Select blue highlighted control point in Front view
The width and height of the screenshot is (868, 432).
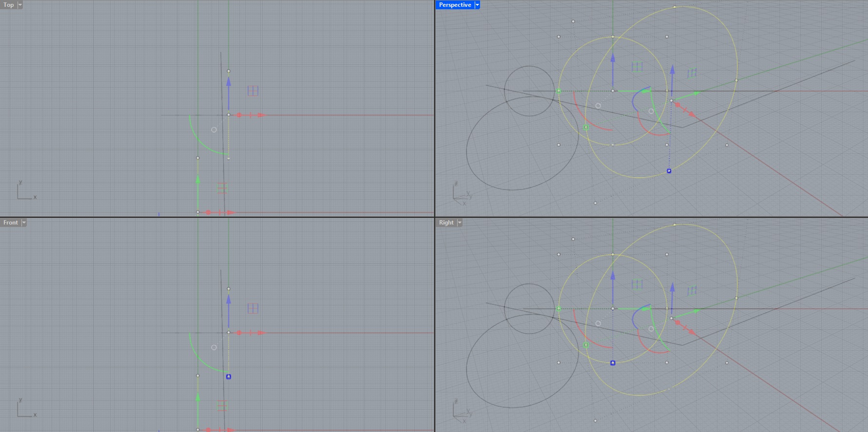(229, 376)
